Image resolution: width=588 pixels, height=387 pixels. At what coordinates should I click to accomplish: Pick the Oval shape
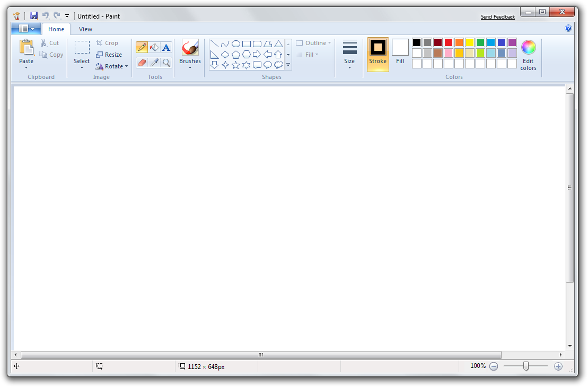tap(236, 44)
